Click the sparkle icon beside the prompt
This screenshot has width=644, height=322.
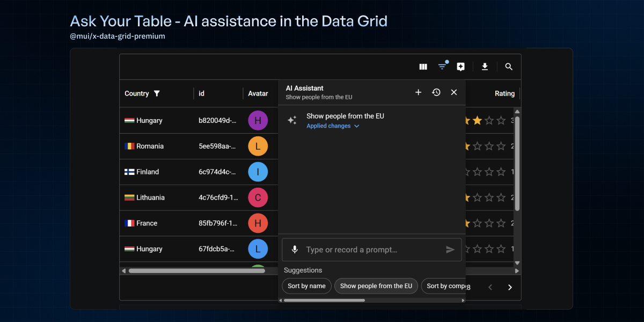292,121
